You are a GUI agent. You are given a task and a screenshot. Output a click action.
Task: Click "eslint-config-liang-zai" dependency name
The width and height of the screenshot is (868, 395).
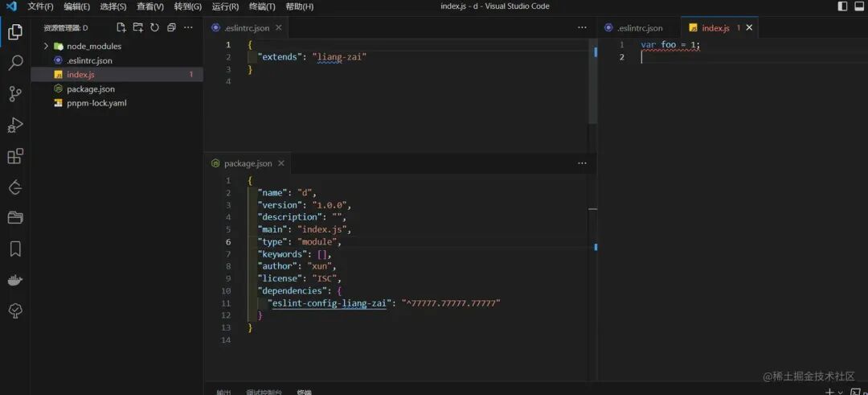[328, 303]
